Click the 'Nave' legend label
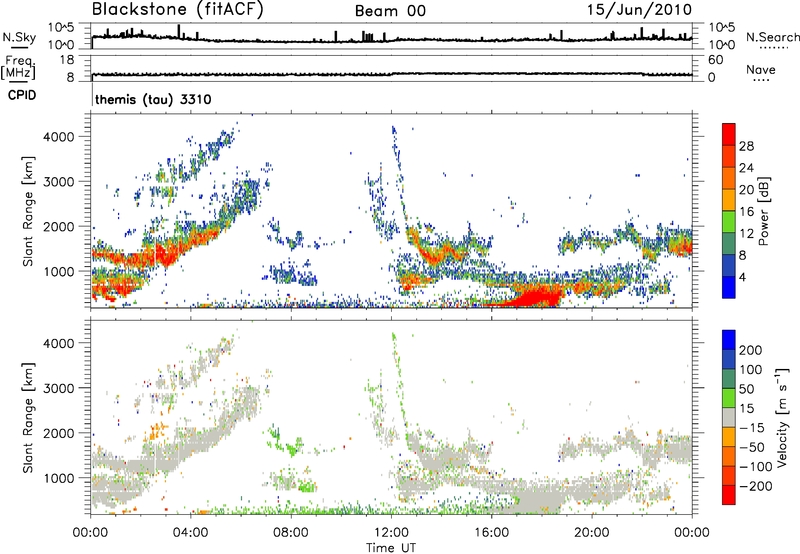 click(761, 69)
